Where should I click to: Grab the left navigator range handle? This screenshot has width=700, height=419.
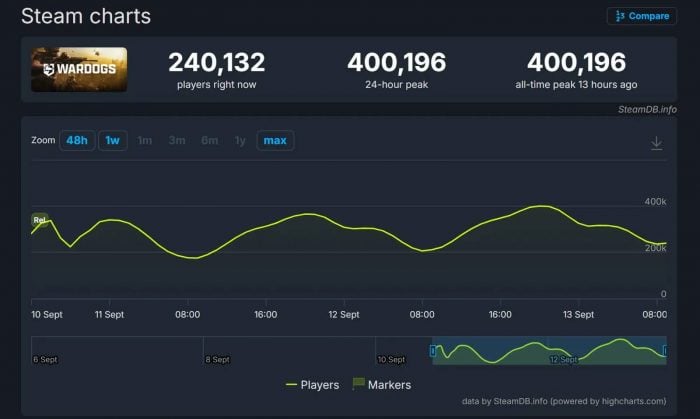coord(433,351)
